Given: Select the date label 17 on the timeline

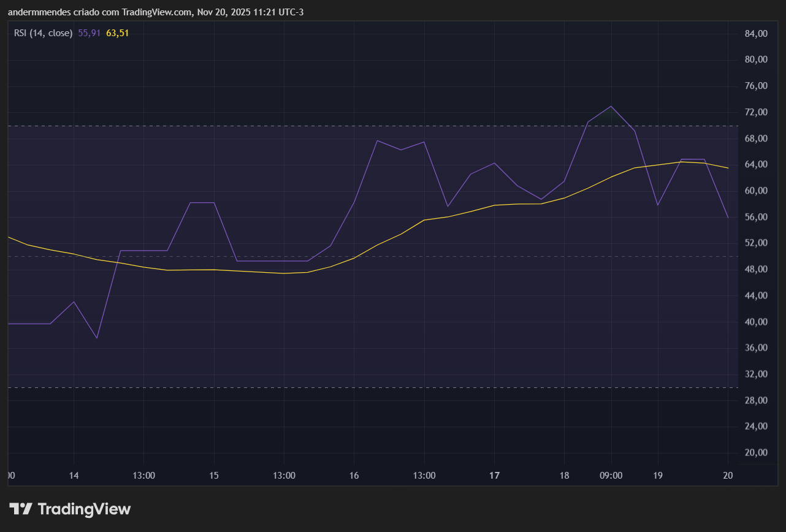Looking at the screenshot, I should (x=494, y=475).
